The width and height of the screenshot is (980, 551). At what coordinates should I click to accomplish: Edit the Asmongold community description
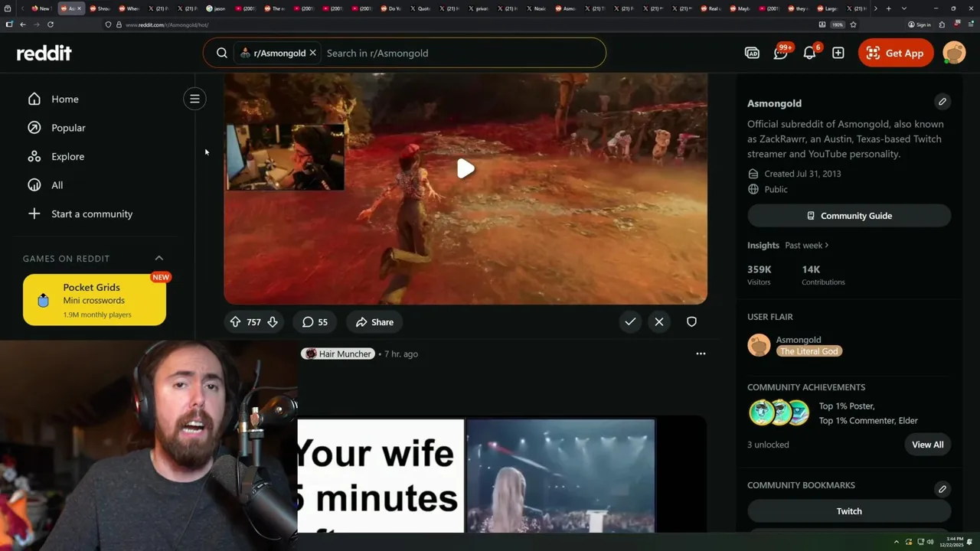click(x=942, y=102)
